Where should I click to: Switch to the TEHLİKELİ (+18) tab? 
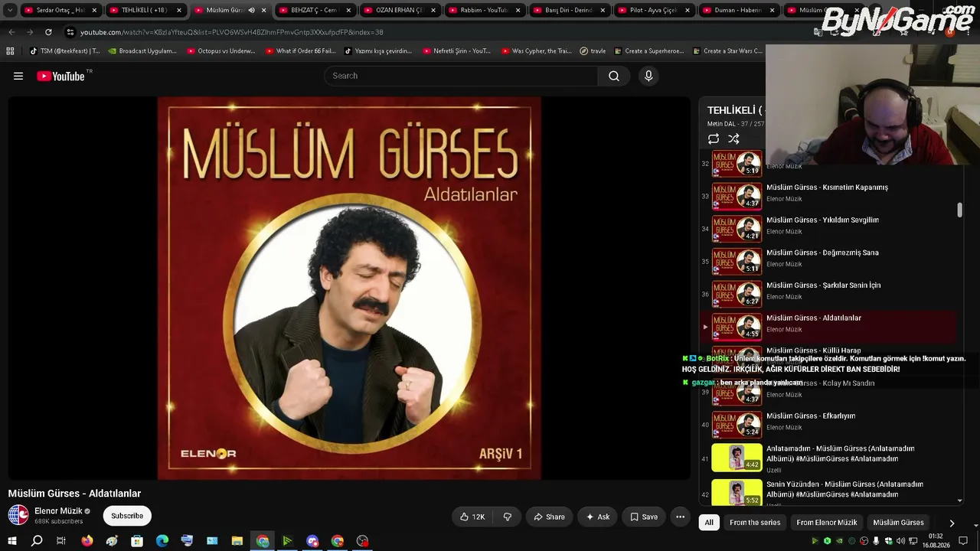145,10
